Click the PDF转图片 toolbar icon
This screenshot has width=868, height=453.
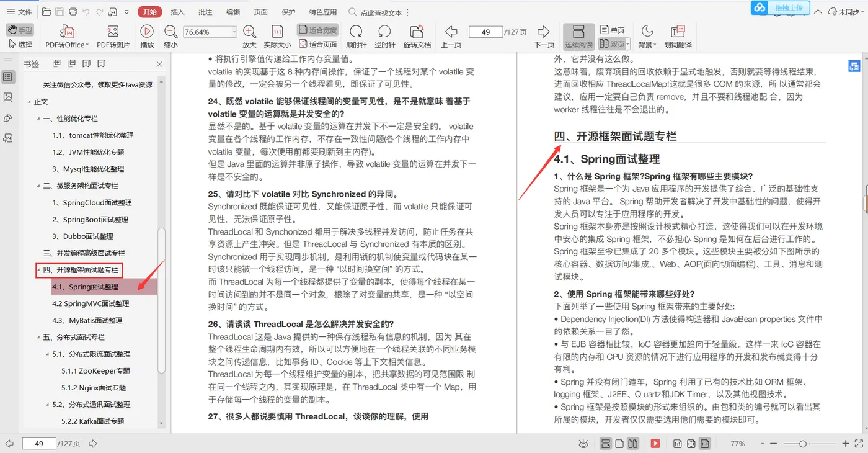pos(113,36)
